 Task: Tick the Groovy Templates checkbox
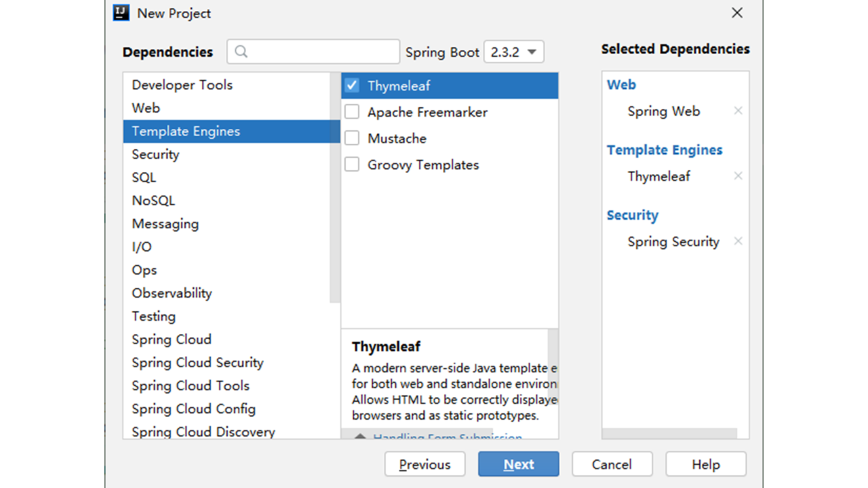coord(352,165)
